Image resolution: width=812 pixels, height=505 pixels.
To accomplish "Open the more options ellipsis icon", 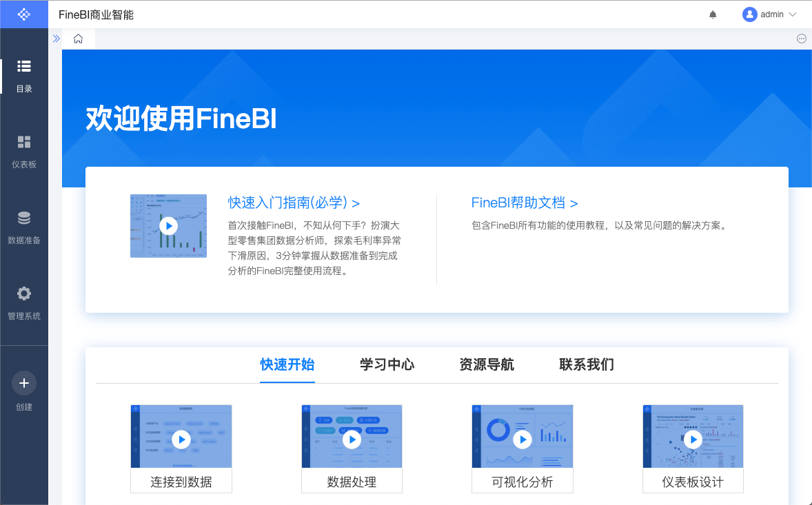I will click(801, 39).
